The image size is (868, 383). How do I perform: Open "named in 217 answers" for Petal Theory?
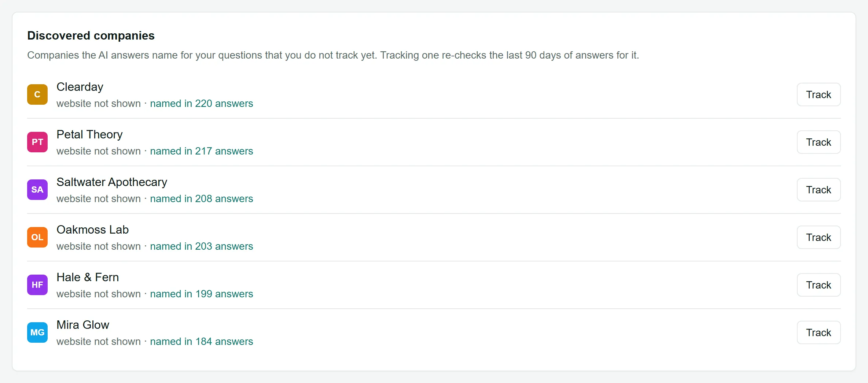(x=202, y=151)
